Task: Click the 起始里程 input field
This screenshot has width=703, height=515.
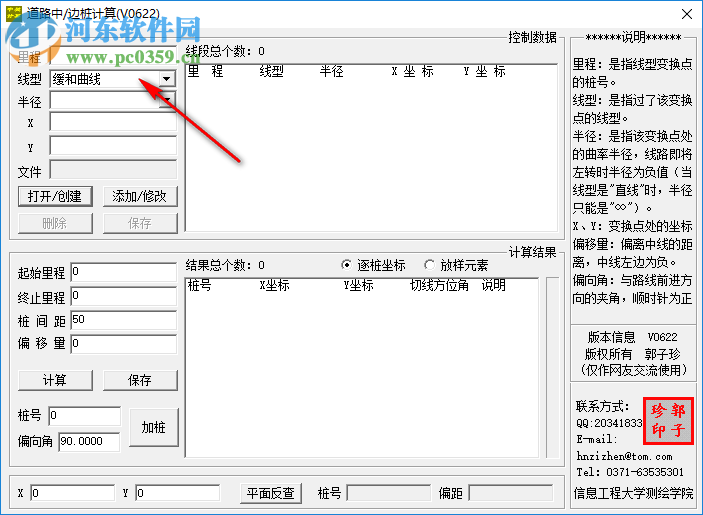Action: [x=123, y=272]
